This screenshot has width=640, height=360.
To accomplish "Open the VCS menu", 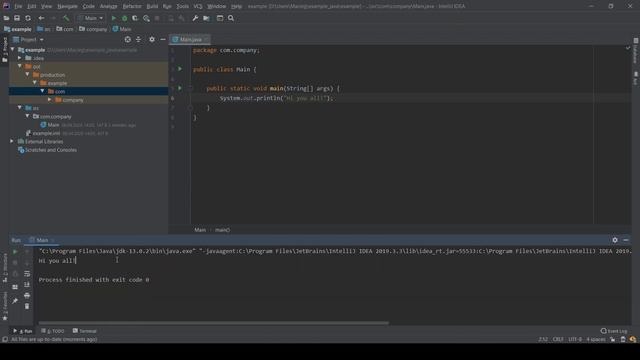I will 198,6.
